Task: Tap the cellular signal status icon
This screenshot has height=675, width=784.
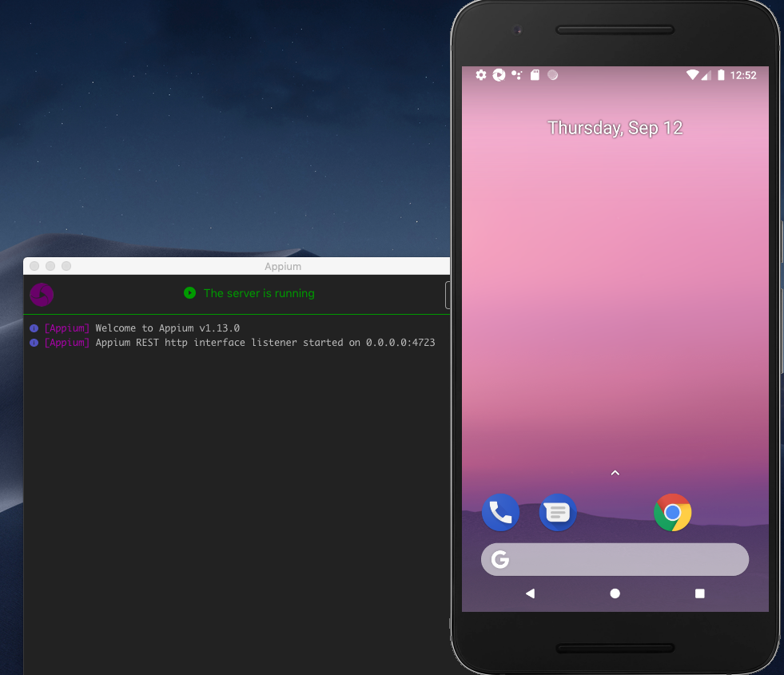Action: pyautogui.click(x=706, y=75)
